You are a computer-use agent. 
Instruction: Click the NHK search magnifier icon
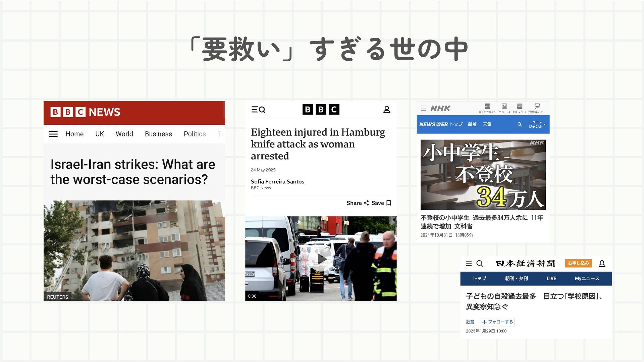(x=520, y=124)
